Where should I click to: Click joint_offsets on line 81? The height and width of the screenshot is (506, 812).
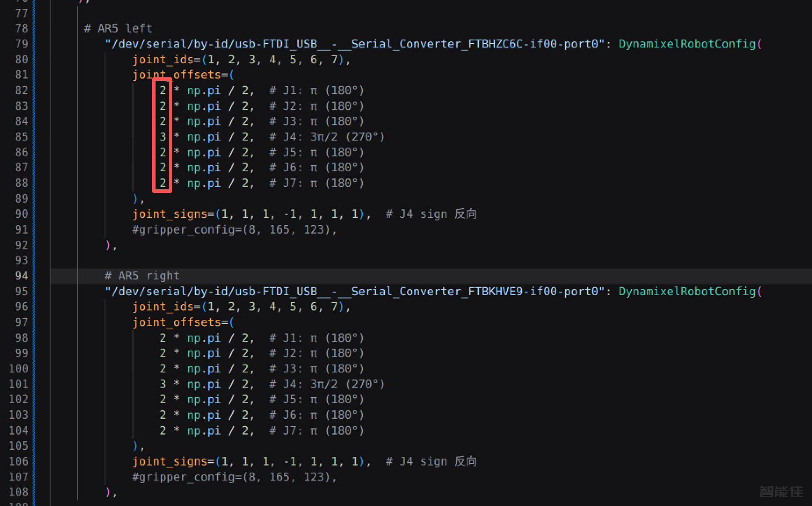point(177,75)
